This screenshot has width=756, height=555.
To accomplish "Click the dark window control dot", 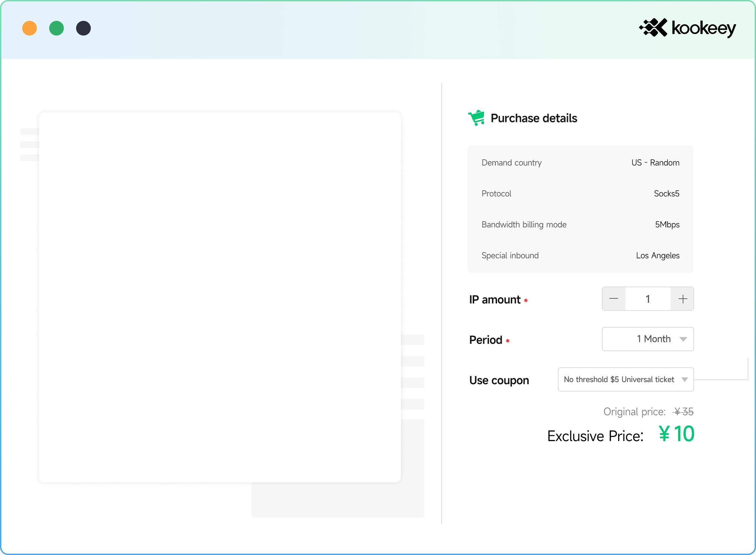I will coord(83,28).
